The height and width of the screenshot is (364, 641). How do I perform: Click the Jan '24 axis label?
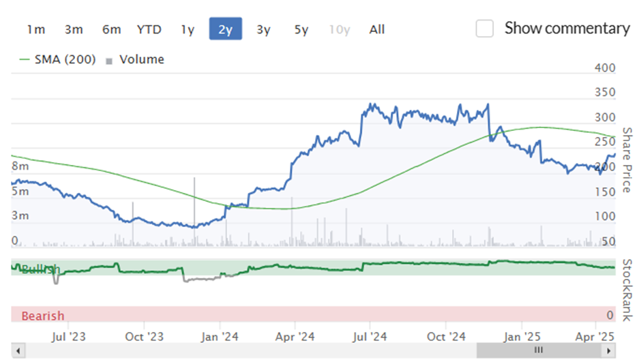pos(220,337)
